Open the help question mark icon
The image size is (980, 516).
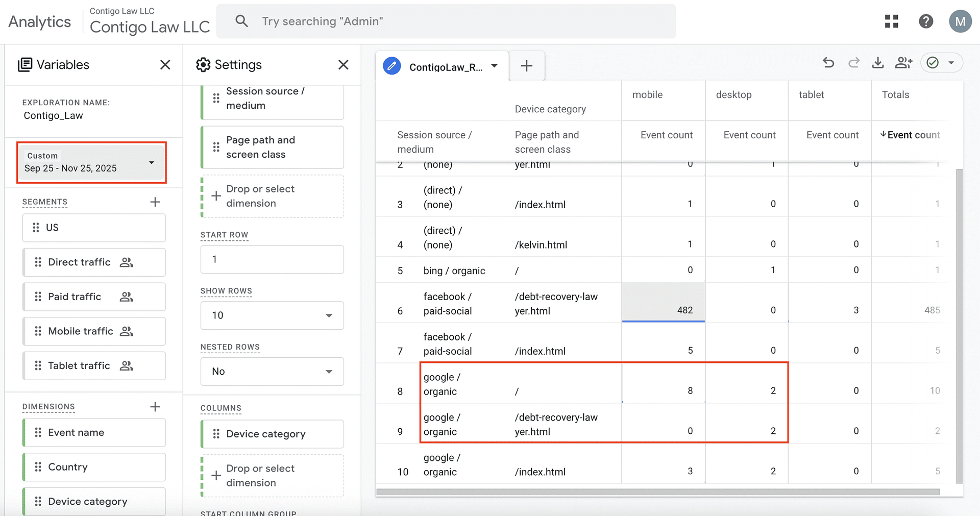[x=926, y=21]
